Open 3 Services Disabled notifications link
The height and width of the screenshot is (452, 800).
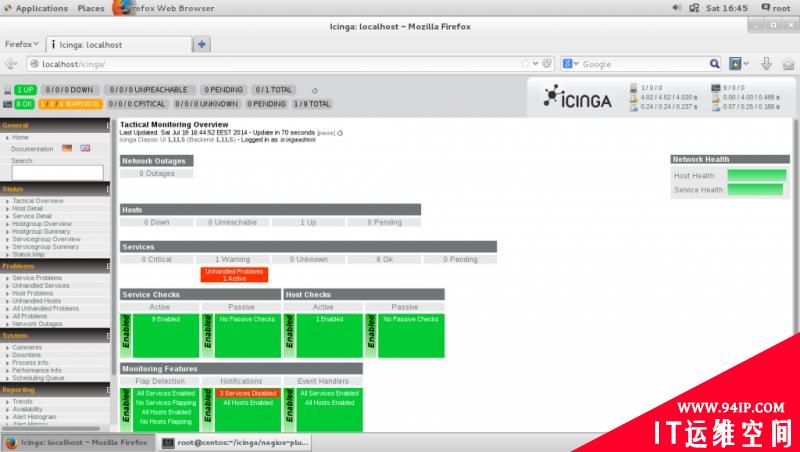coord(248,393)
